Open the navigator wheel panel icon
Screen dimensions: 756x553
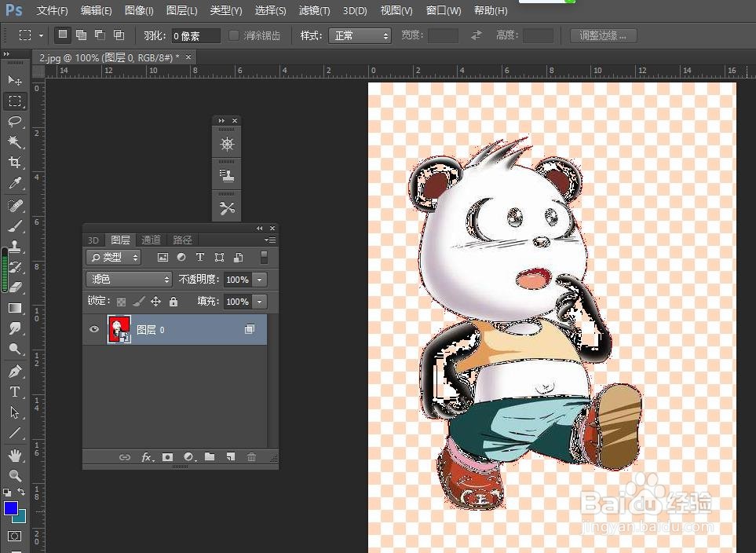[x=227, y=144]
